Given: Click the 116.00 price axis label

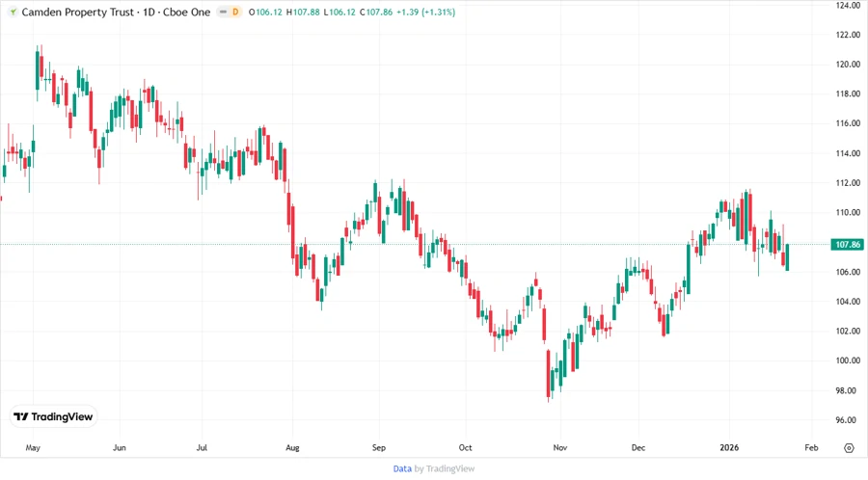Looking at the screenshot, I should pos(848,123).
